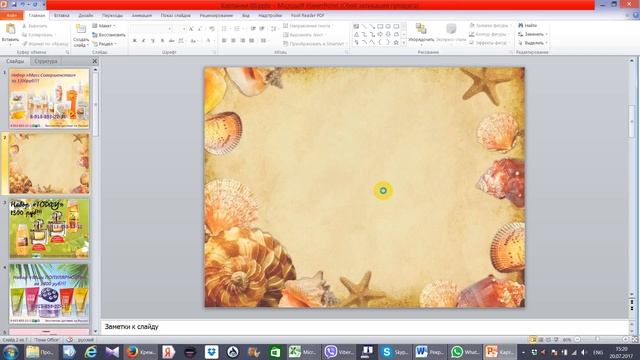Viewport: 640px width, 360px height.
Task: Open the Replace (Заменить) dropdown
Action: pyautogui.click(x=533, y=34)
